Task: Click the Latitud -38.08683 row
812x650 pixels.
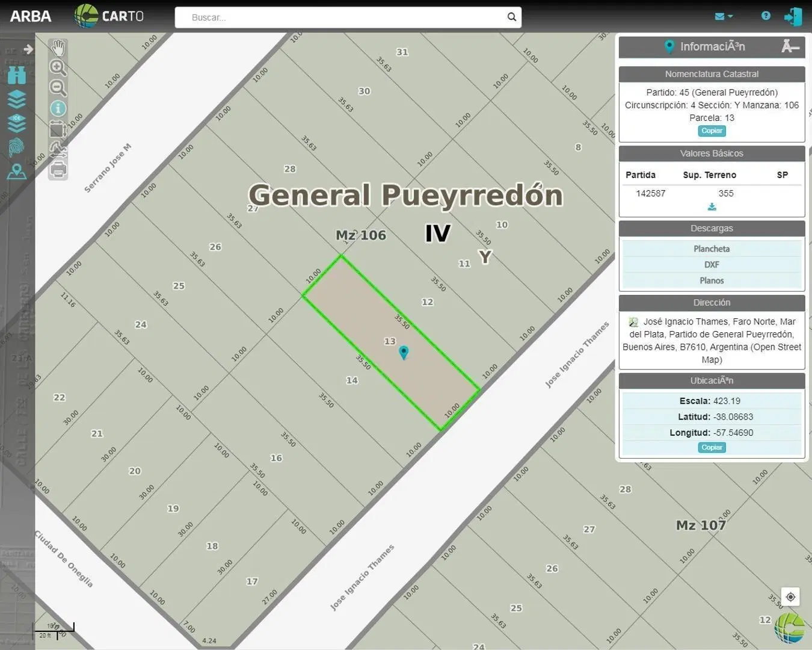Action: point(712,416)
